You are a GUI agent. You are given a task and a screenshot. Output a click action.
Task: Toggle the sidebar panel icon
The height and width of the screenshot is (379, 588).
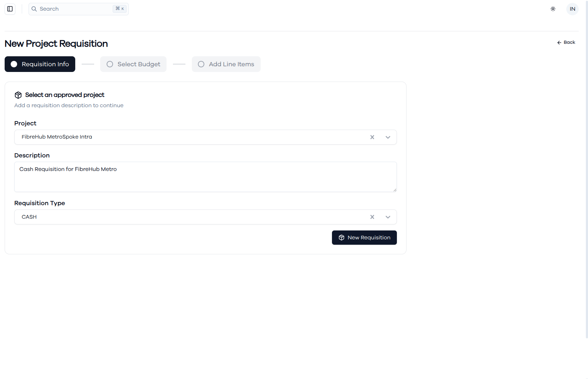click(x=10, y=9)
